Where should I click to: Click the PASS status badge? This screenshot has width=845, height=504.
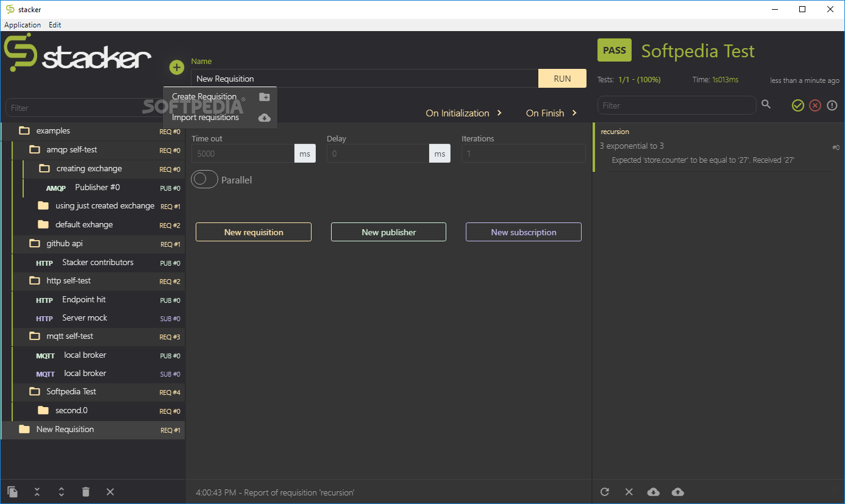615,51
